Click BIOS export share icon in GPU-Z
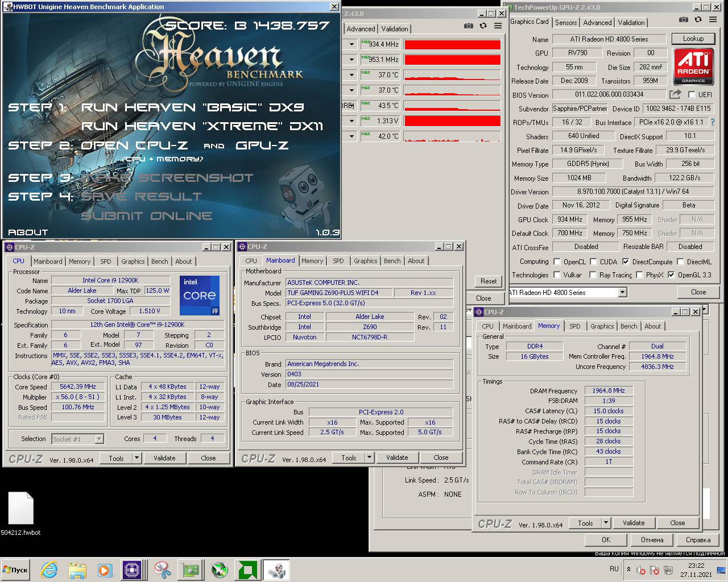 [x=675, y=94]
